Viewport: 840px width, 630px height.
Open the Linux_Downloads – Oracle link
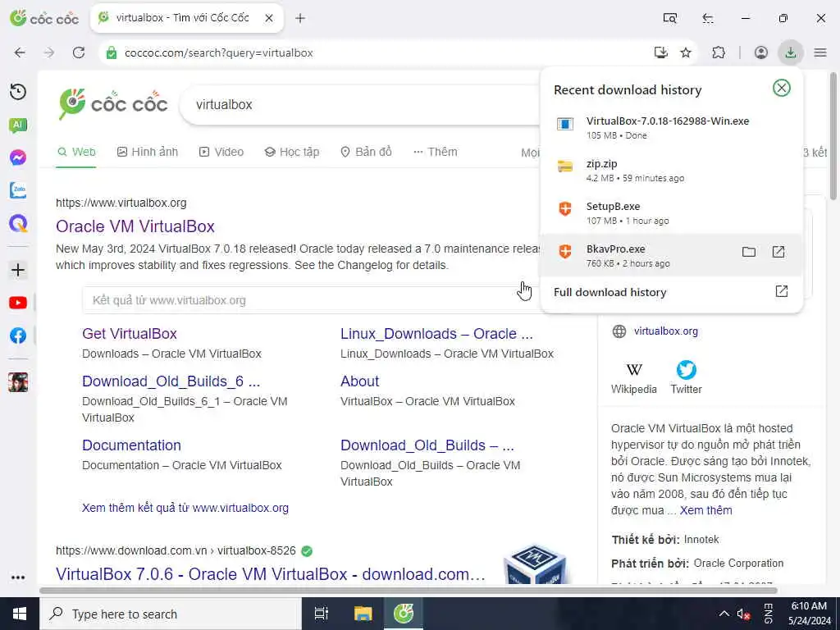436,334
